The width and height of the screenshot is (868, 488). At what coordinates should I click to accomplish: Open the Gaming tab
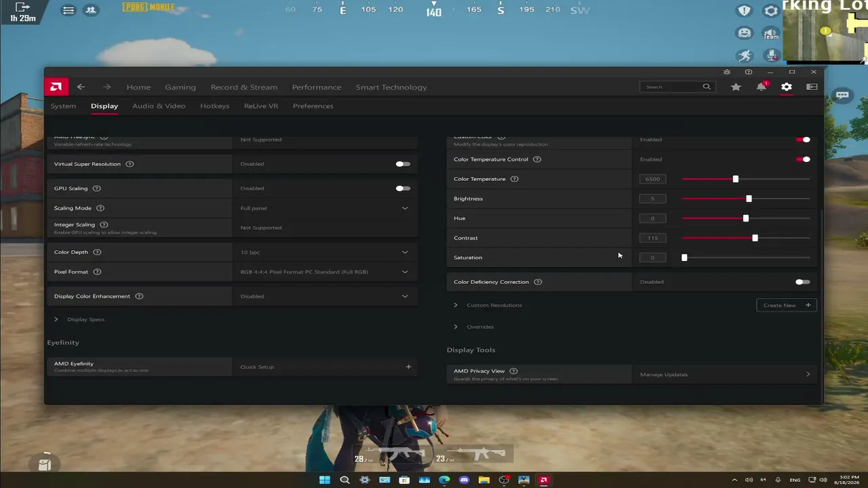[180, 87]
